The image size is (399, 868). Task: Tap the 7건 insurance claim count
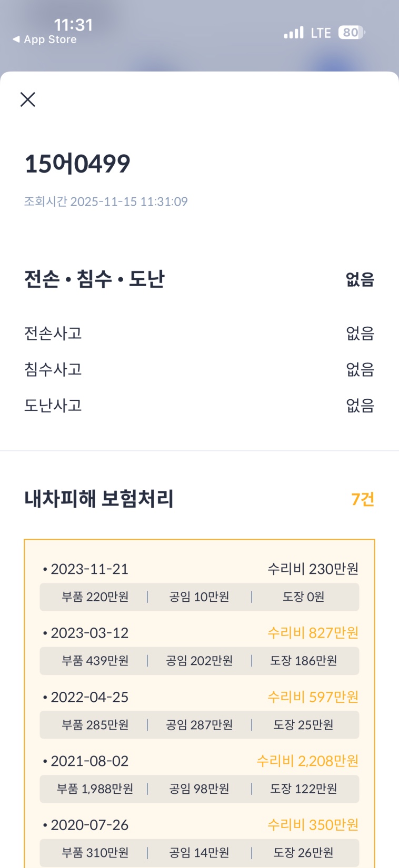pos(363,499)
